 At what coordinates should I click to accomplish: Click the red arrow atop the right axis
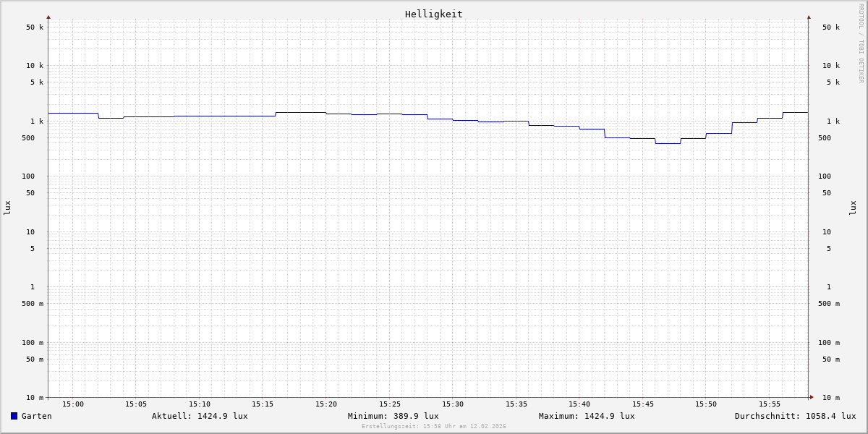tap(809, 17)
